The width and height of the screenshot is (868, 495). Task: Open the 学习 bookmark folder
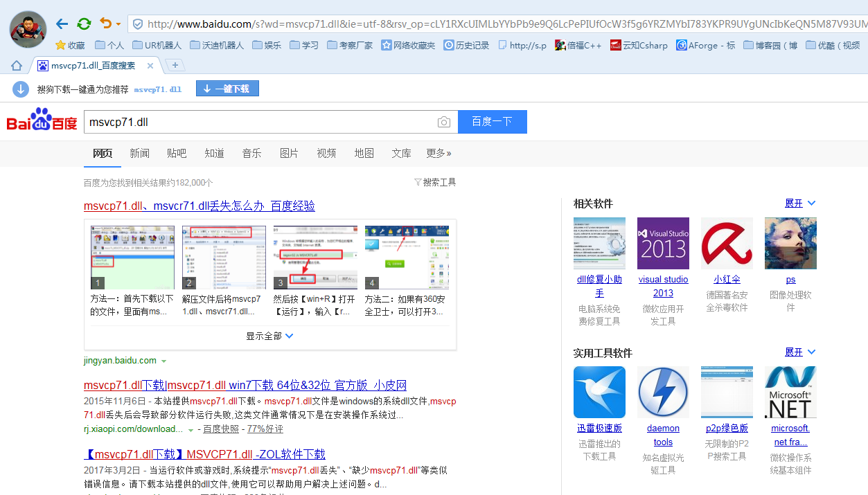(304, 45)
